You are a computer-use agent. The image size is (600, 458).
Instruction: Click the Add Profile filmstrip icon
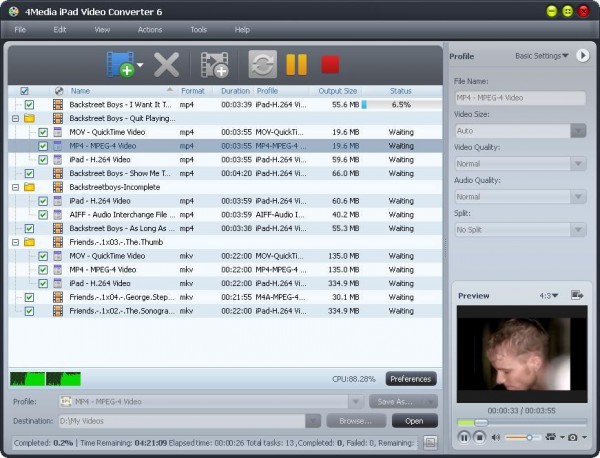pos(214,65)
